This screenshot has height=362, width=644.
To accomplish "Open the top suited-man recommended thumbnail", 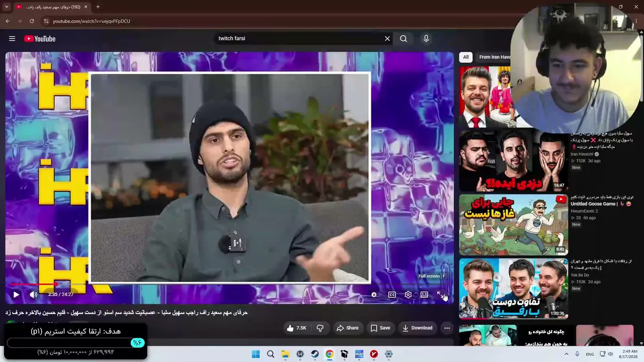I will click(485, 97).
